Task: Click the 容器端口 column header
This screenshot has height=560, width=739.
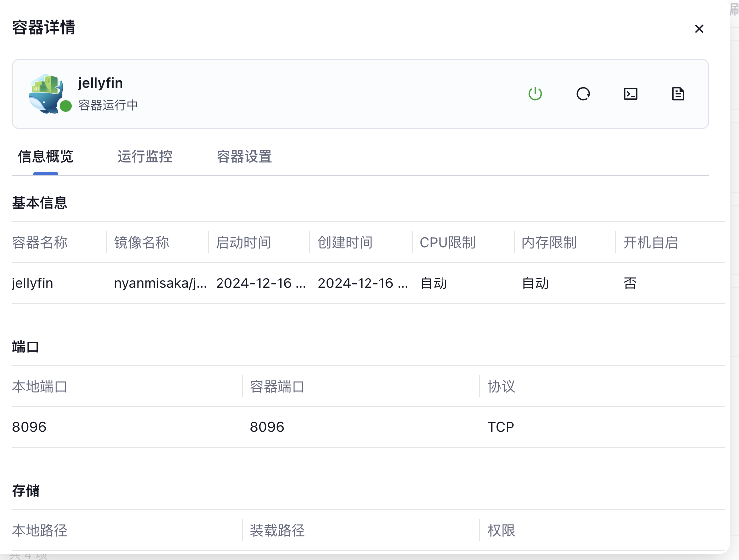Action: pos(278,386)
